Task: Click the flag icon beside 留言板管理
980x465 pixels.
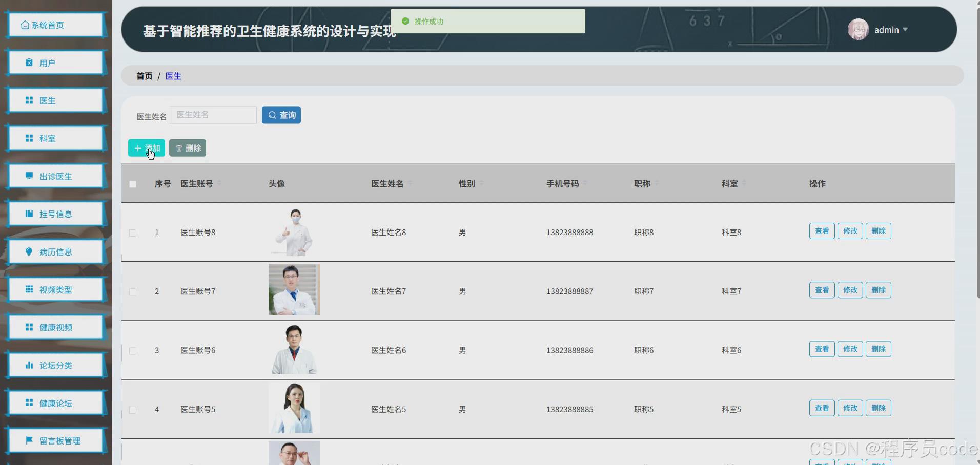Action: (x=29, y=440)
